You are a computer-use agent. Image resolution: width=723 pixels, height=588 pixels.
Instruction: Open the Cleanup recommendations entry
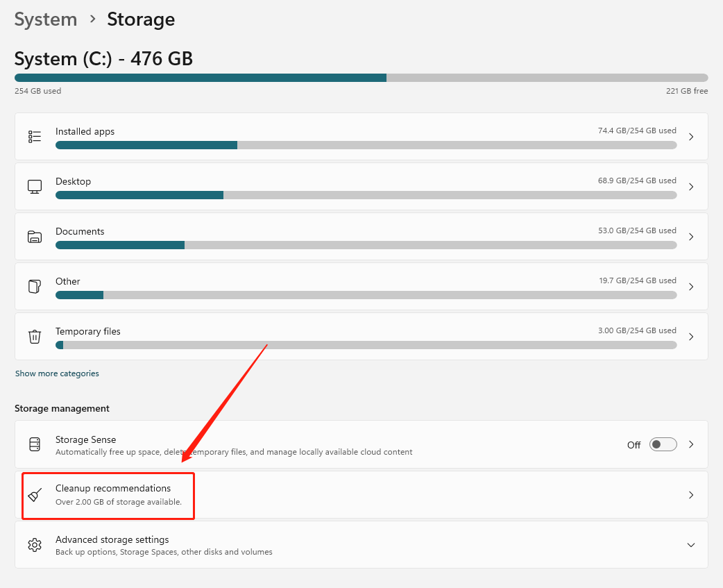point(113,489)
